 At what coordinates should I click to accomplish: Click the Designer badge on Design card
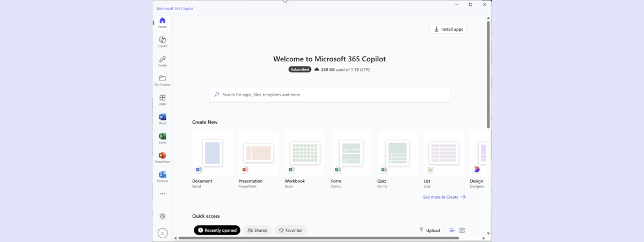477,169
